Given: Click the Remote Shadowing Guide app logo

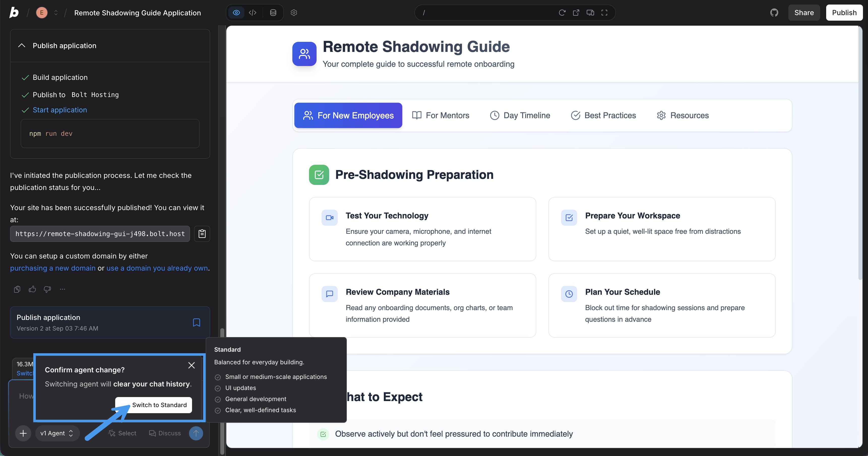Looking at the screenshot, I should point(304,54).
